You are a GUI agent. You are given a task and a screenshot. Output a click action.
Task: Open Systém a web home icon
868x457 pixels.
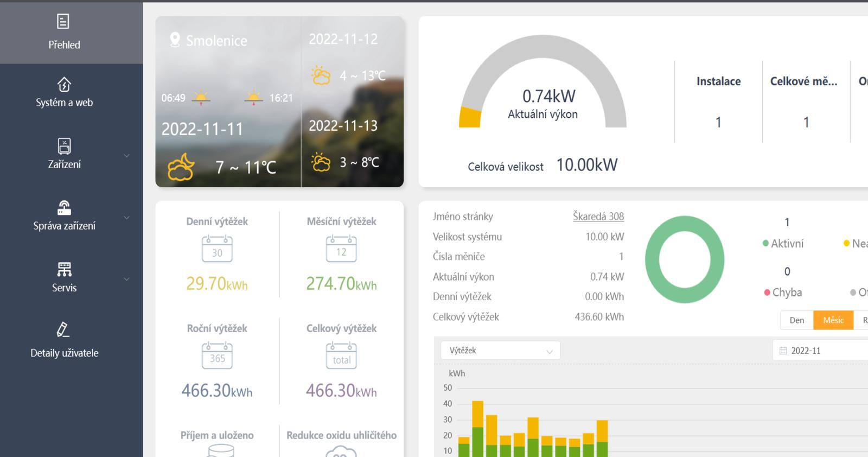[x=64, y=85]
